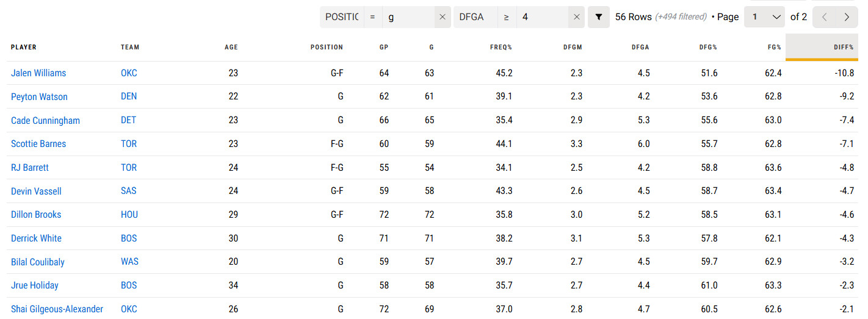Sort table by DIFF% column header
868x319 pixels.
[x=843, y=47]
